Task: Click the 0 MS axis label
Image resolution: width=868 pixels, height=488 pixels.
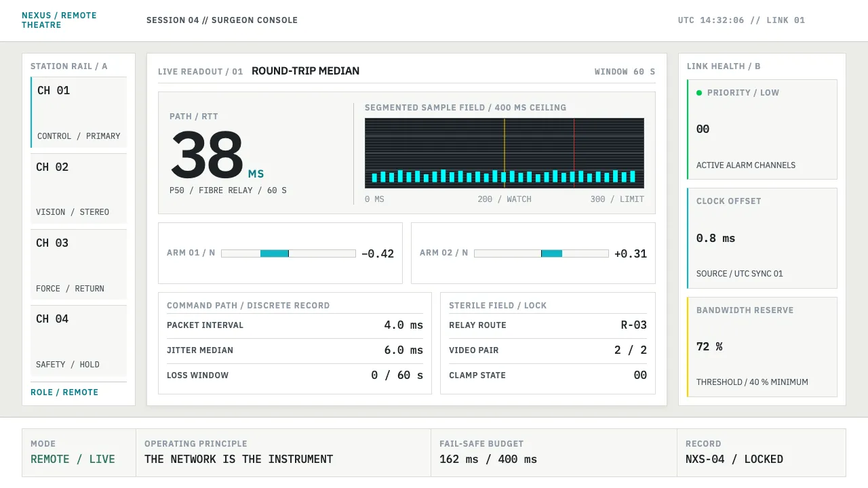Action: (x=374, y=199)
